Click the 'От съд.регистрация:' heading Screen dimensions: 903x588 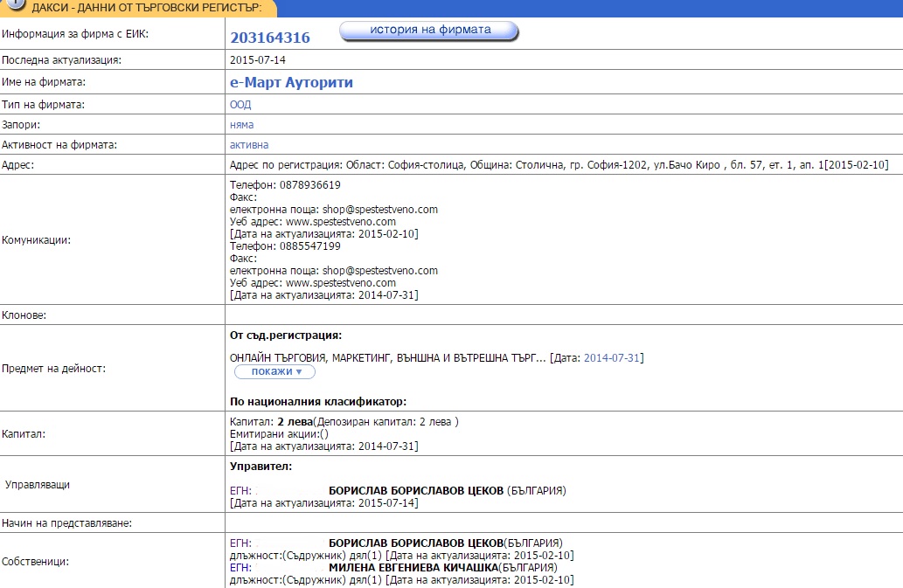(286, 335)
